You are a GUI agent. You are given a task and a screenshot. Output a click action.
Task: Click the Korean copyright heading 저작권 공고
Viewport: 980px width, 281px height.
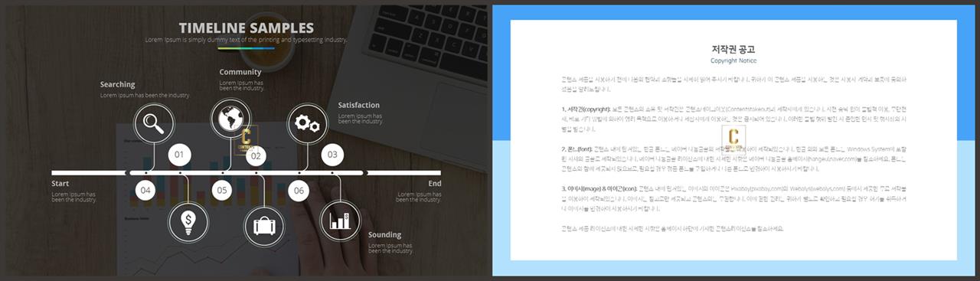tap(733, 49)
